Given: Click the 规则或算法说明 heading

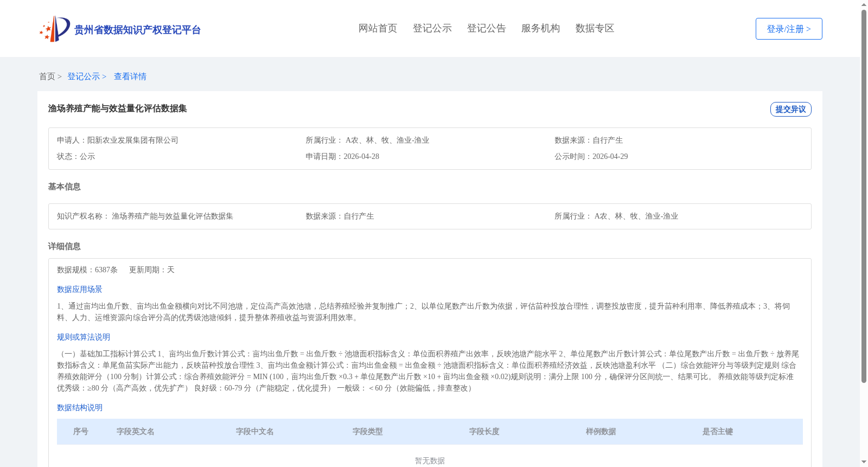Looking at the screenshot, I should tap(84, 337).
